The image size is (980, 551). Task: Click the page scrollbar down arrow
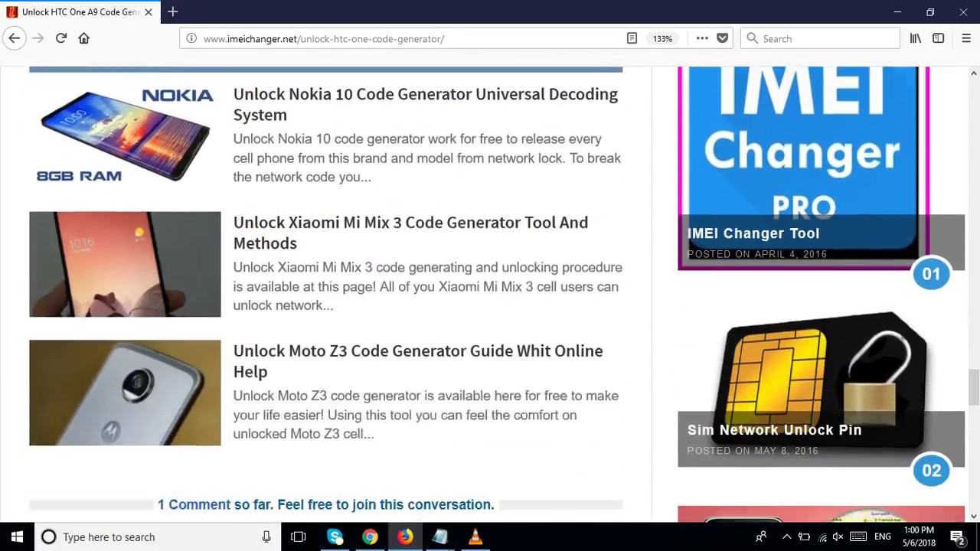point(973,516)
